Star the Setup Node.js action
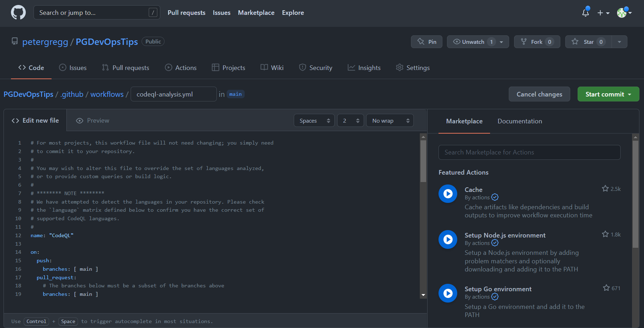 coord(605,234)
